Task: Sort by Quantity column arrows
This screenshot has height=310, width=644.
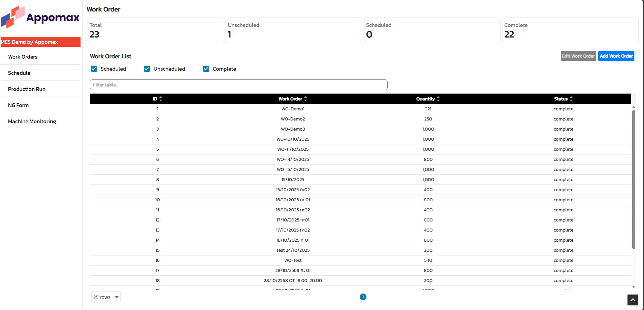Action: coord(438,99)
